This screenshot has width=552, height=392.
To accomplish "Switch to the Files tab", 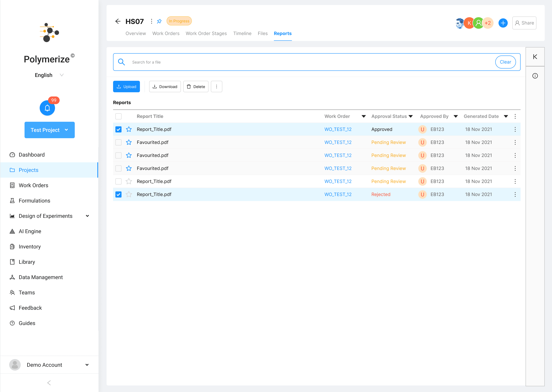I will point(262,33).
